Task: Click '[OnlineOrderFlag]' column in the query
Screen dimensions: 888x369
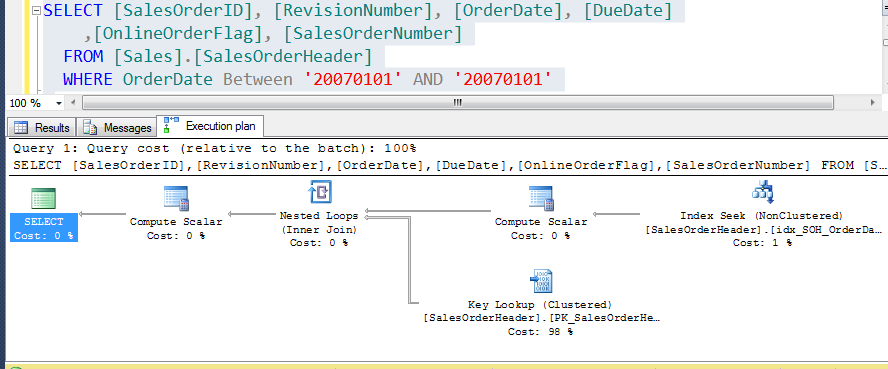Action: click(183, 33)
